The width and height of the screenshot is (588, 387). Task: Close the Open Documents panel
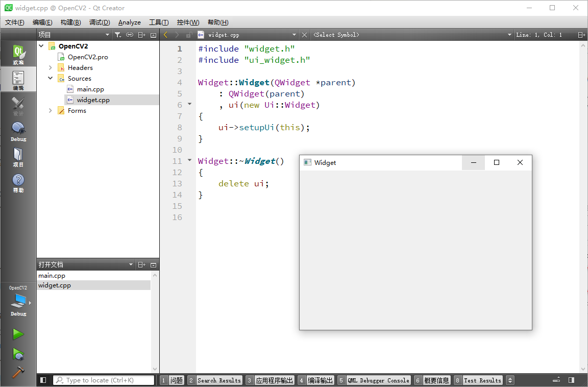pos(153,265)
